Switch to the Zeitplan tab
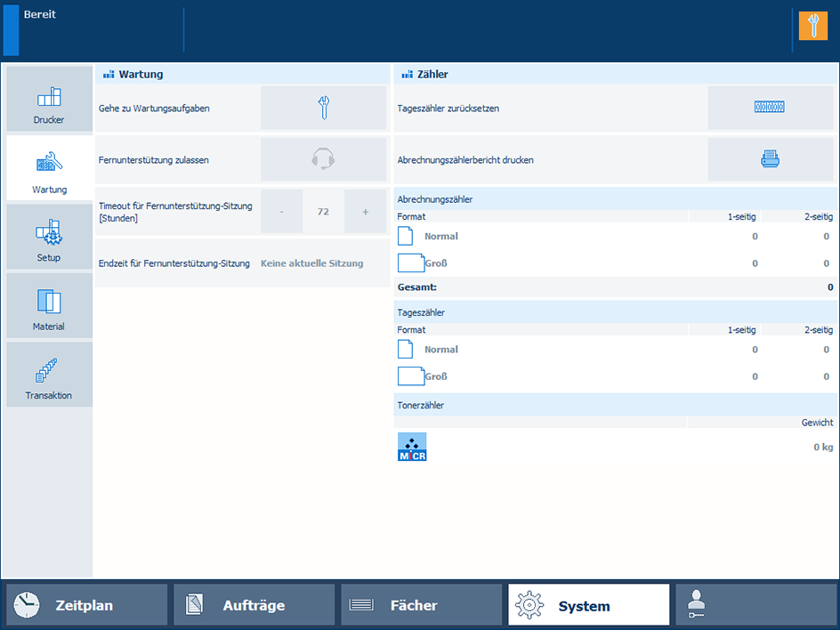Image resolution: width=840 pixels, height=630 pixels. (87, 605)
